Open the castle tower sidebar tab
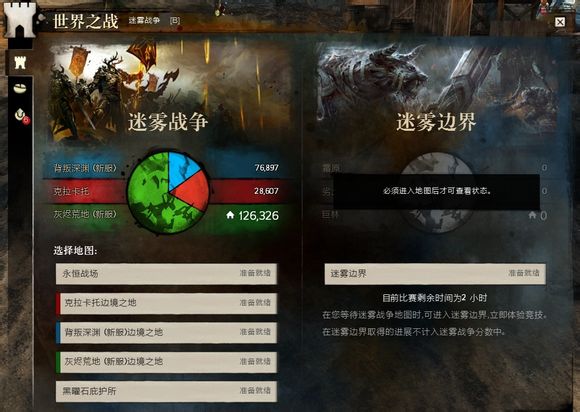 coord(20,63)
